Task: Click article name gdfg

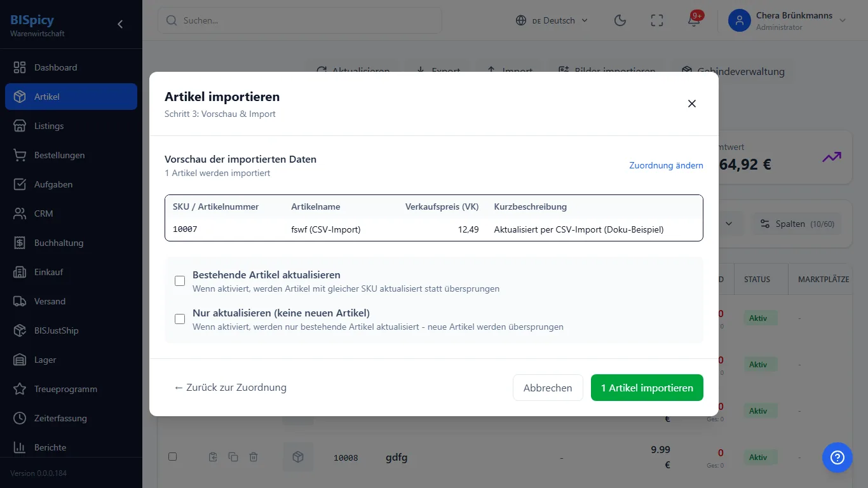Action: pos(398,457)
